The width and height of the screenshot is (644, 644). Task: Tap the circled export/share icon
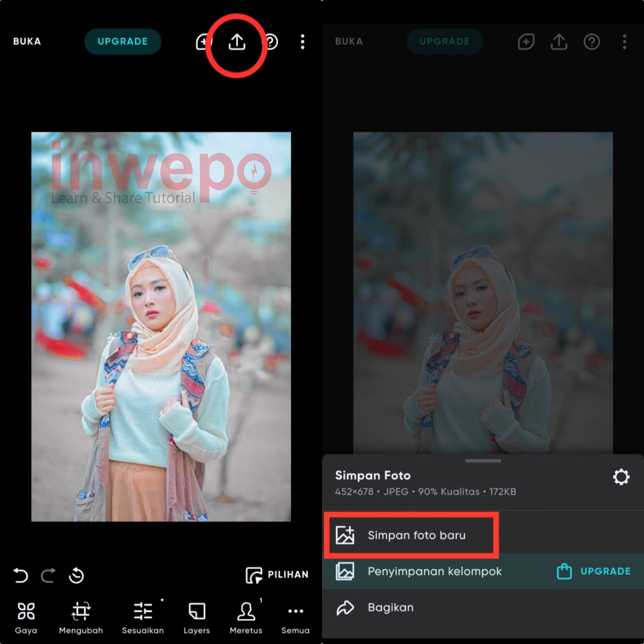point(237,42)
